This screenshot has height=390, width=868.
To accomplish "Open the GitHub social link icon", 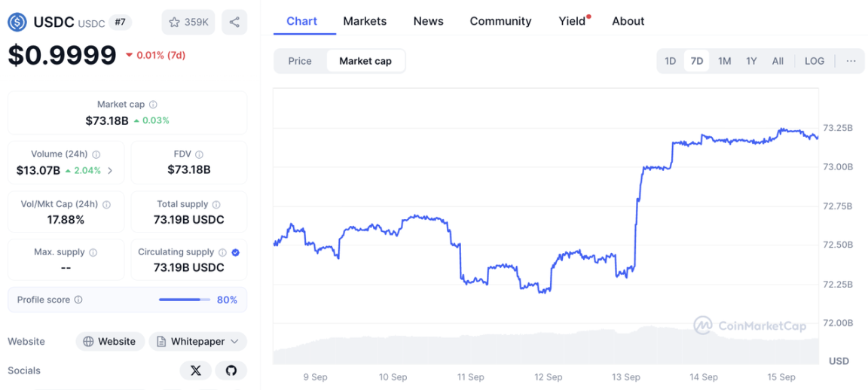I will [231, 370].
